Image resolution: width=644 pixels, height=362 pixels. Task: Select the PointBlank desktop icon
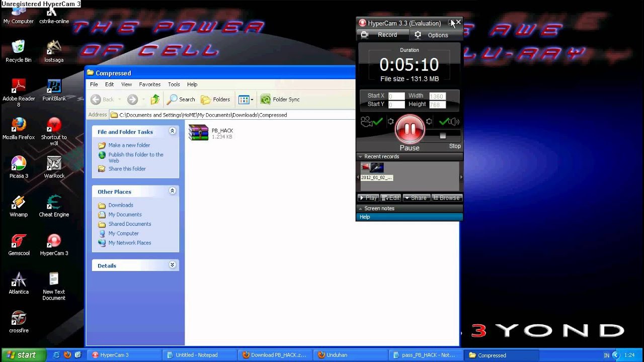click(x=54, y=90)
